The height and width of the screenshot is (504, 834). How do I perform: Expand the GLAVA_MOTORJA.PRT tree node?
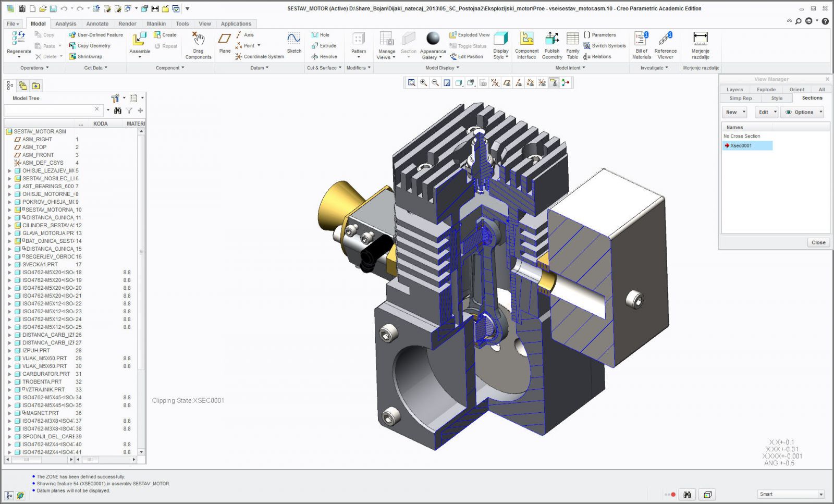tap(9, 233)
